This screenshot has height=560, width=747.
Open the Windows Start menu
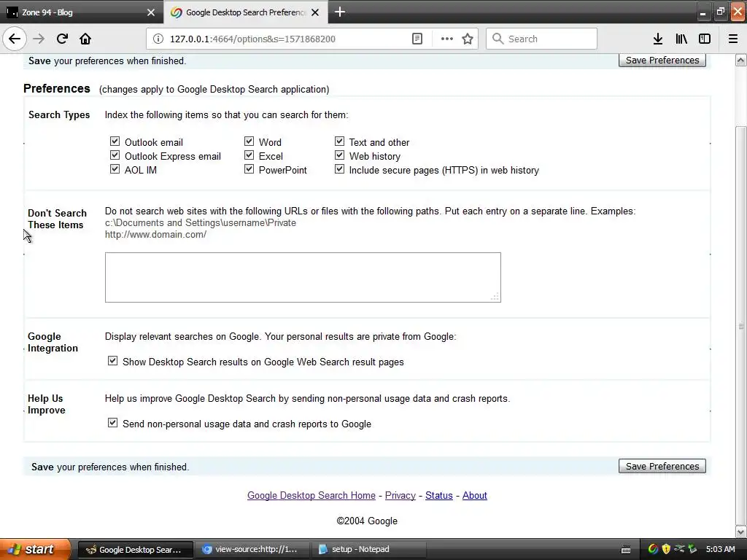34,550
